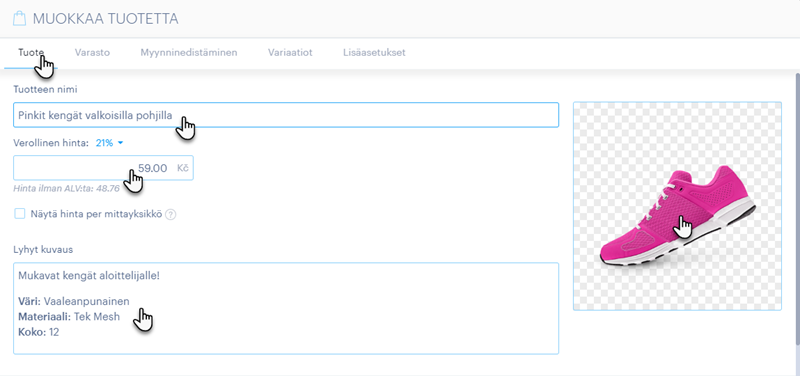Click the Muokkaa tuotetta heading
The width and height of the screenshot is (800, 376).
105,19
